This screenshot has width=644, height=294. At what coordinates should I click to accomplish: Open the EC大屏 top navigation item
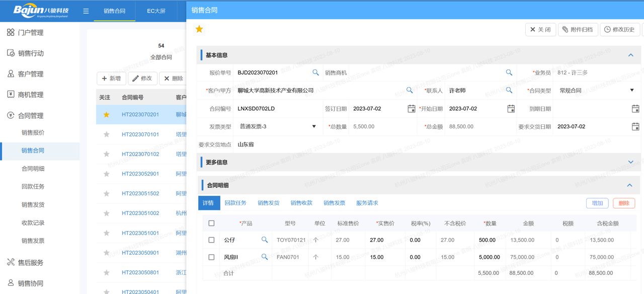coord(156,11)
